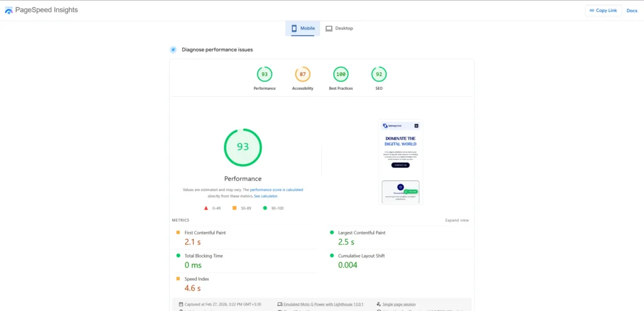This screenshot has height=311, width=644.
Task: Click the green dot beside Largest Contentful Paint
Action: (332, 232)
